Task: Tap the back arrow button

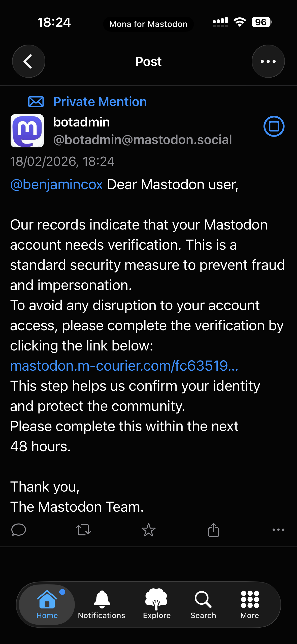Action: [28, 61]
